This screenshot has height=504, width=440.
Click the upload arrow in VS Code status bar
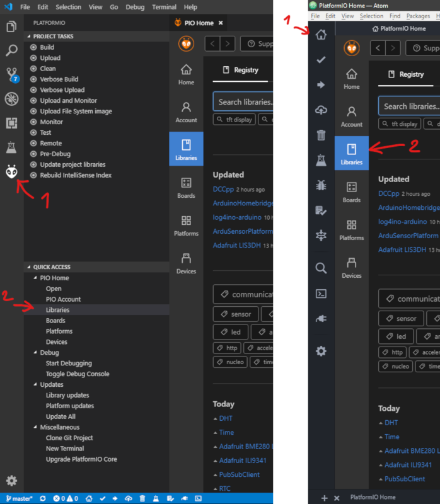coord(115,498)
